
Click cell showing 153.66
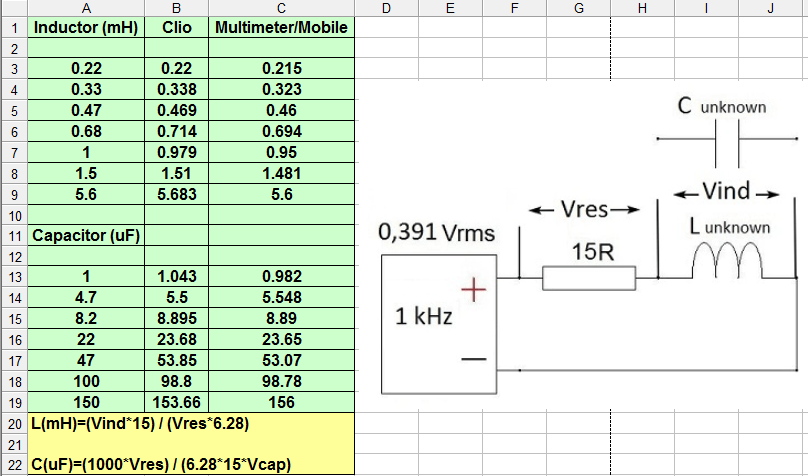[x=177, y=402]
